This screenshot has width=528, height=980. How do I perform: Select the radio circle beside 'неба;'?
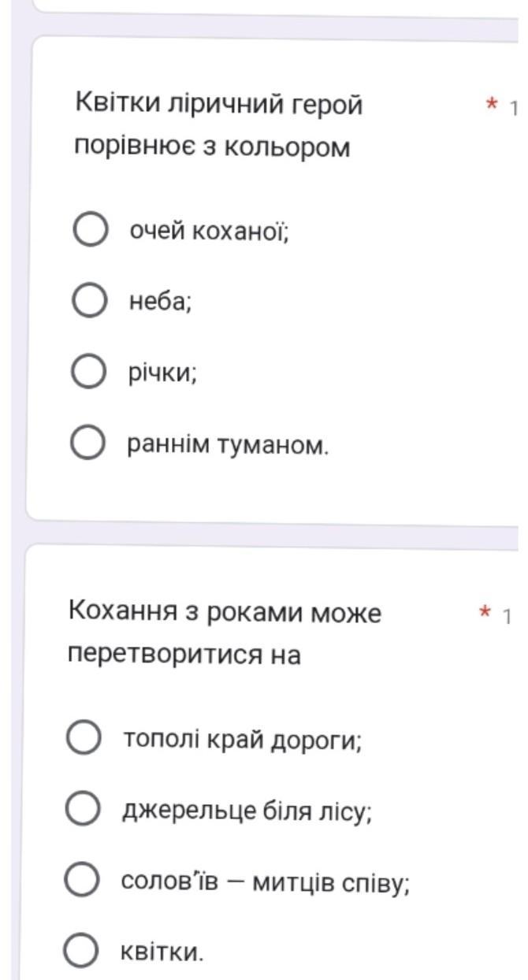pyautogui.click(x=89, y=300)
